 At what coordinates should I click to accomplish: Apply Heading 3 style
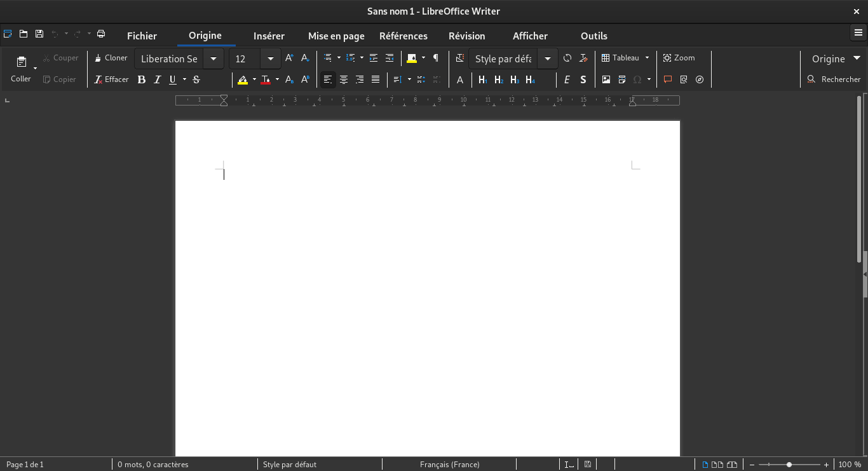(514, 79)
